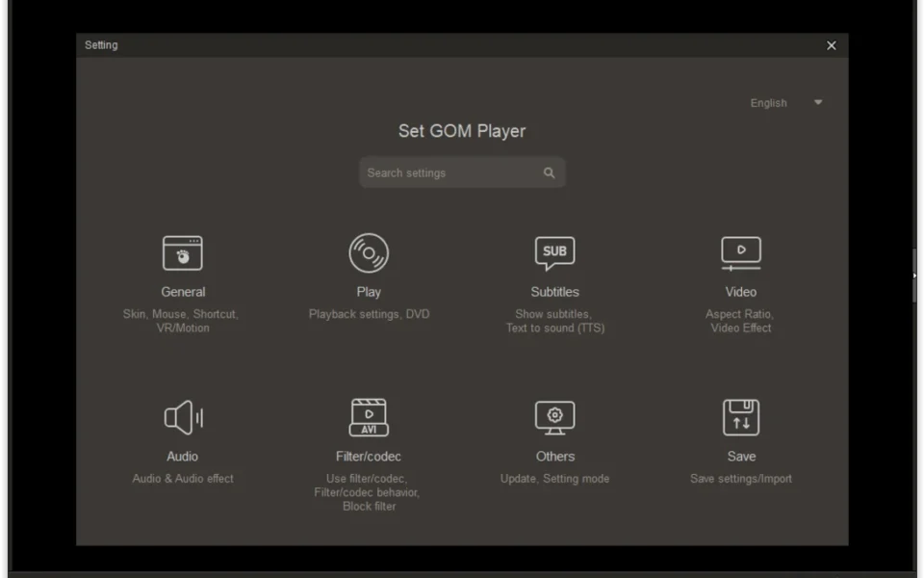Click the Play label
Image resolution: width=924 pixels, height=578 pixels.
click(x=369, y=292)
